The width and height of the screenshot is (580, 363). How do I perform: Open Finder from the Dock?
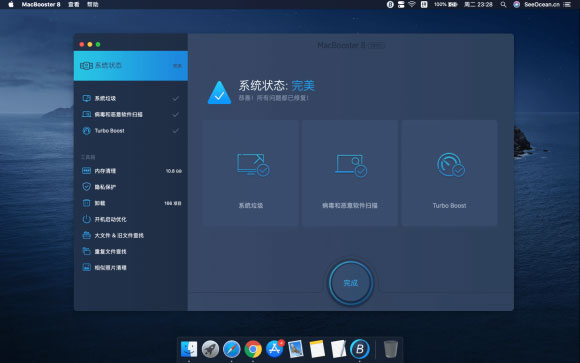(189, 349)
